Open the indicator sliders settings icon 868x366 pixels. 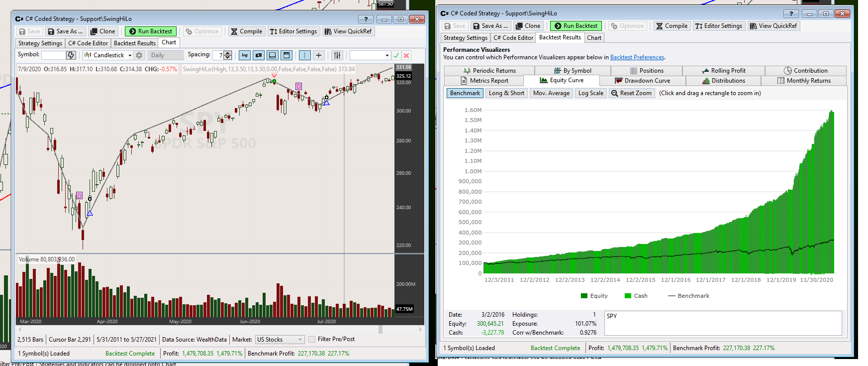point(337,55)
